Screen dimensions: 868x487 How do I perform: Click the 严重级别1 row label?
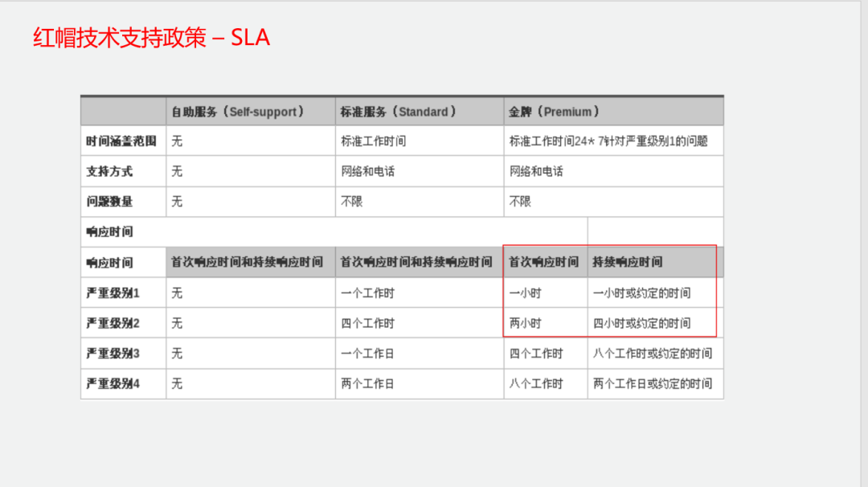coord(113,293)
